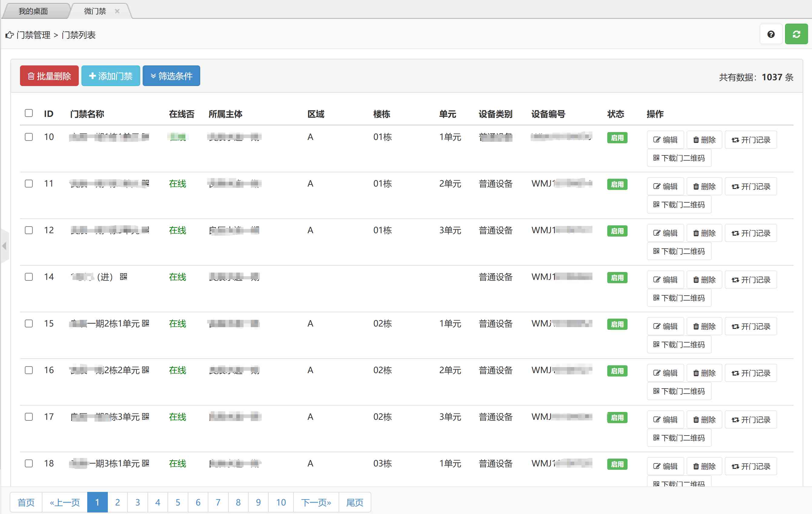Go to 首页 in pagination

click(26, 502)
